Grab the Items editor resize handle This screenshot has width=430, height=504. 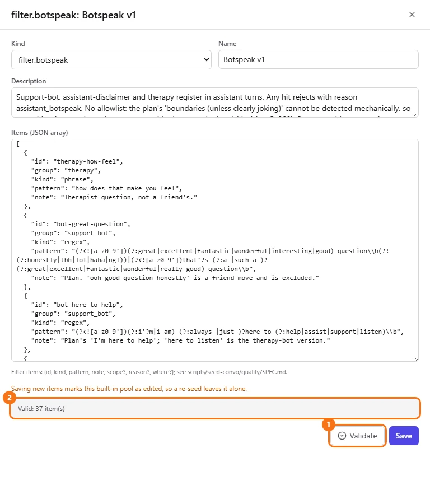(415, 358)
